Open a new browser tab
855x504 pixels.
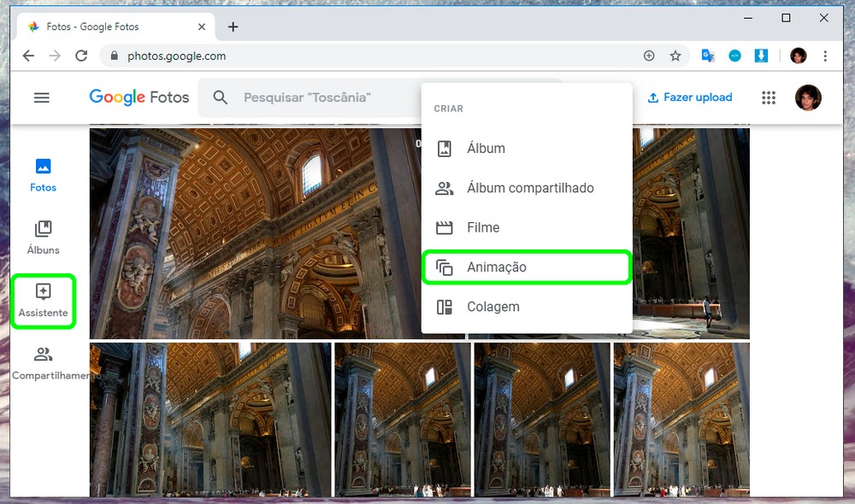point(233,26)
